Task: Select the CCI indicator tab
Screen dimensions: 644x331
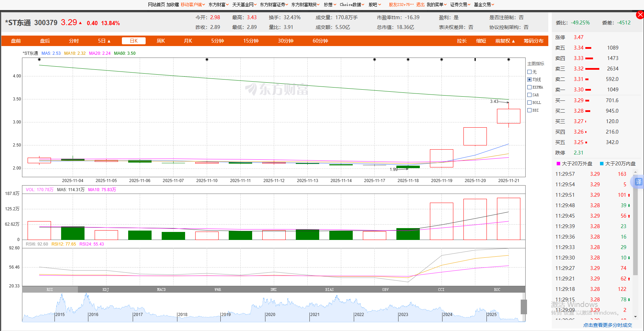Action: (x=441, y=289)
